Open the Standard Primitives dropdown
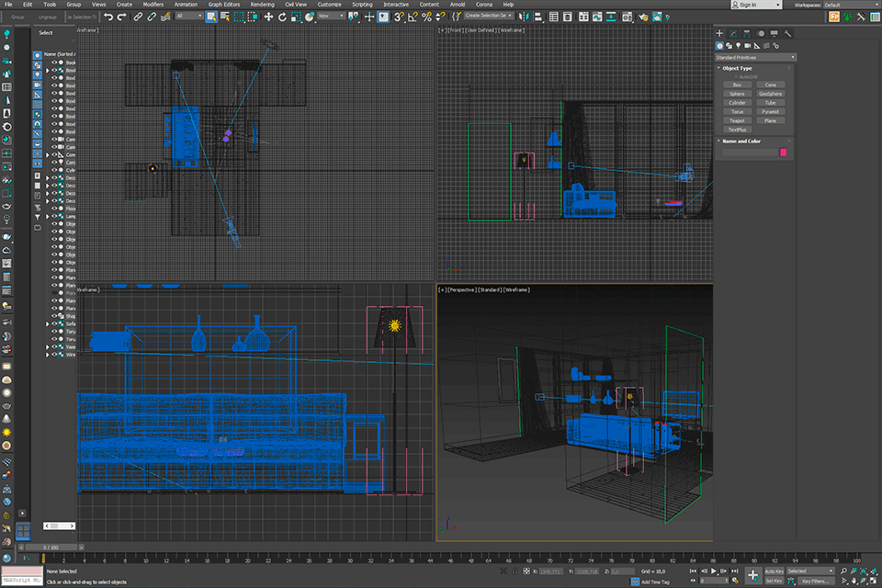This screenshot has height=588, width=882. [755, 57]
